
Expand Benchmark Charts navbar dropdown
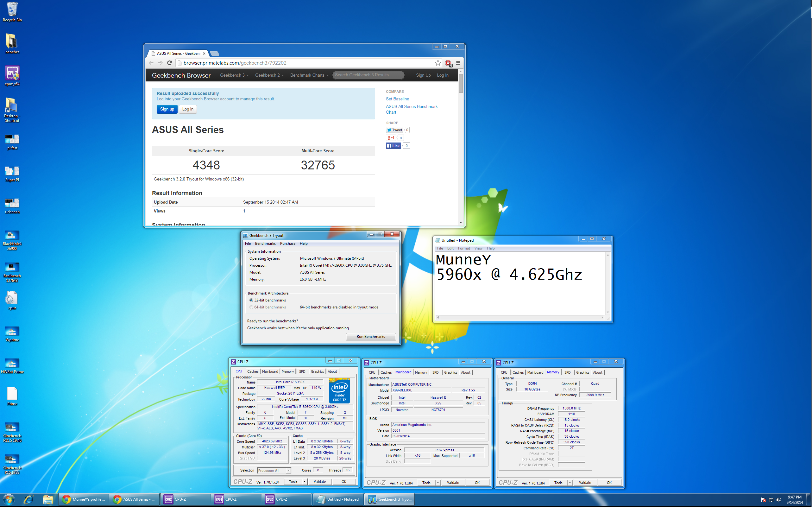point(309,75)
